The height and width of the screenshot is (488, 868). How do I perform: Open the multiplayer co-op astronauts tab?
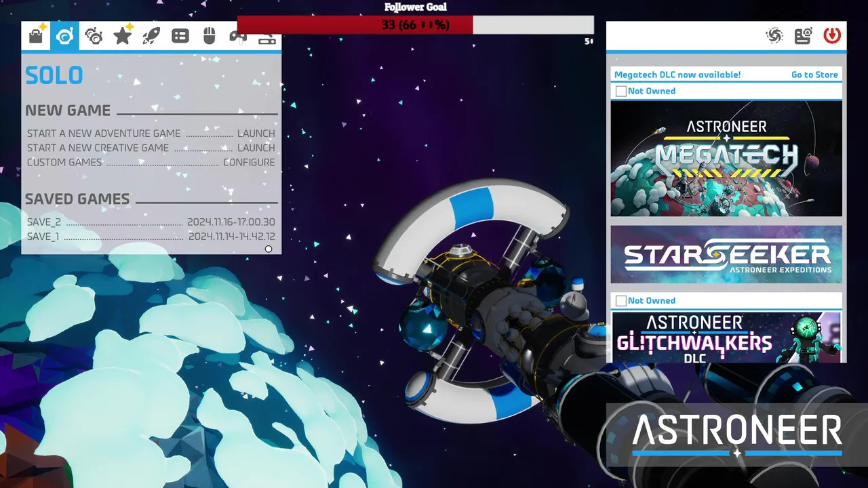(94, 36)
